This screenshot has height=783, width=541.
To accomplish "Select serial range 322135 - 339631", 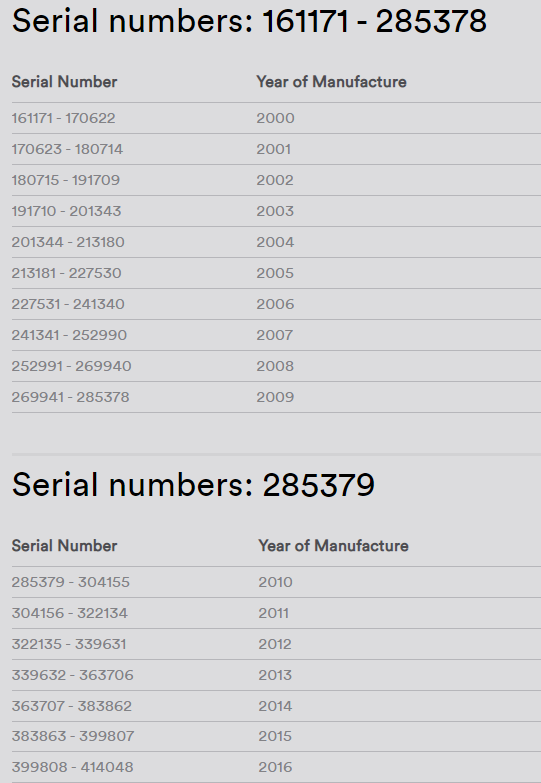I will pos(69,644).
